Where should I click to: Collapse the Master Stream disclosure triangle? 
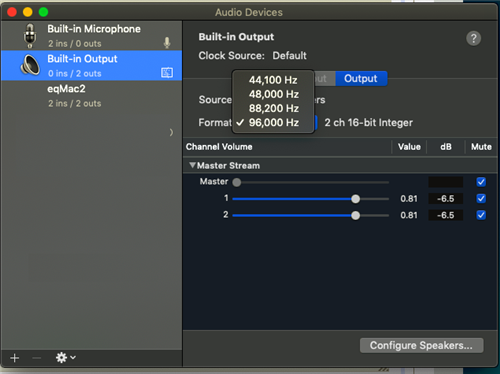pyautogui.click(x=192, y=165)
